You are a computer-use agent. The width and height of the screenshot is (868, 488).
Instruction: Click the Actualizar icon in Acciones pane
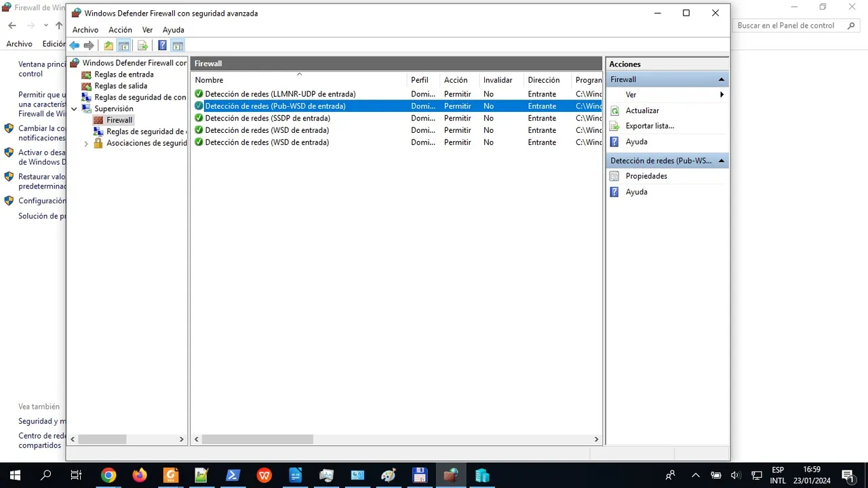pyautogui.click(x=614, y=110)
